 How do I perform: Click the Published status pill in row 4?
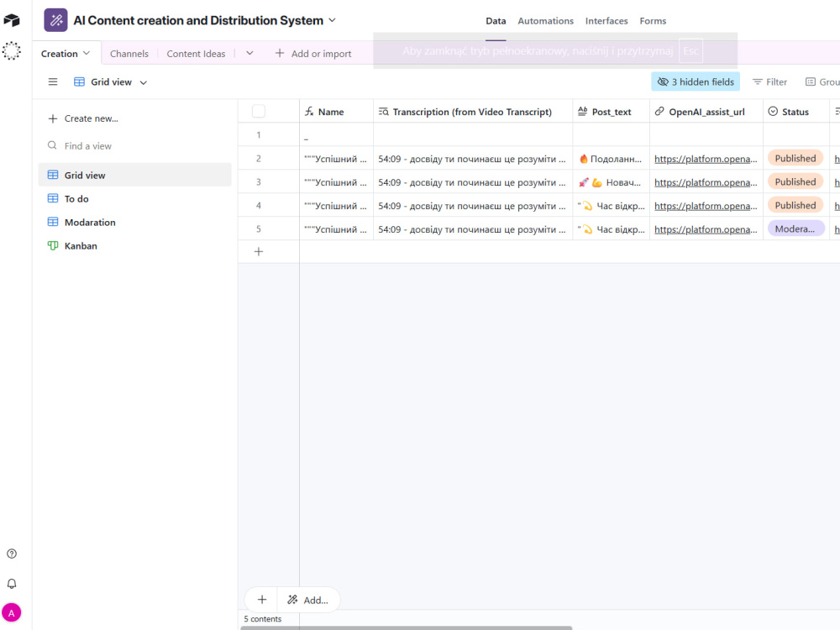click(x=795, y=206)
